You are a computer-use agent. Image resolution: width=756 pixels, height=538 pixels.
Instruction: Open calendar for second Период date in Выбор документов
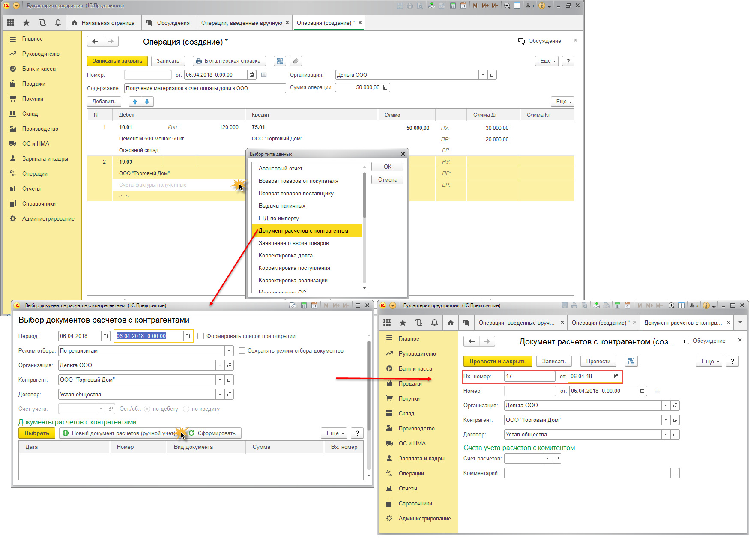click(x=188, y=336)
